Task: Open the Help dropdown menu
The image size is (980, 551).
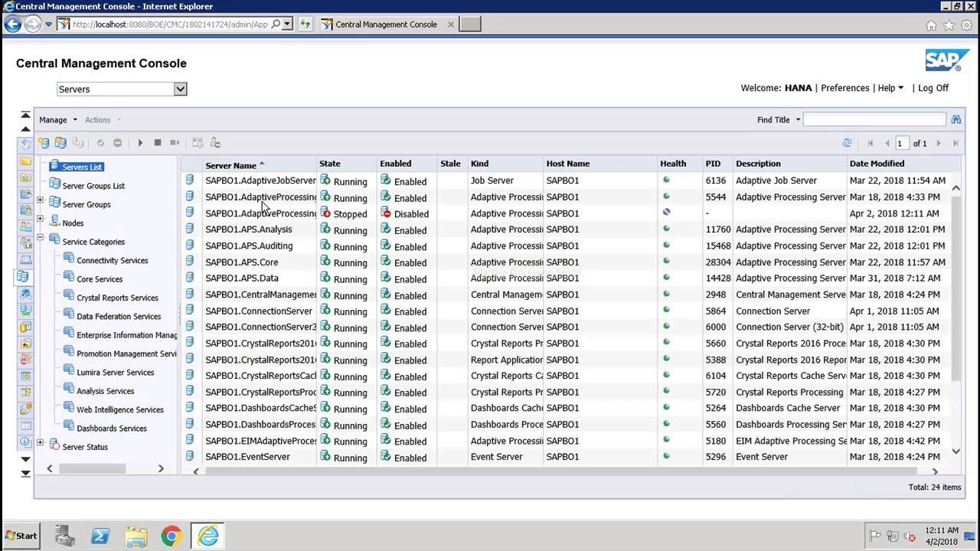Action: (890, 88)
